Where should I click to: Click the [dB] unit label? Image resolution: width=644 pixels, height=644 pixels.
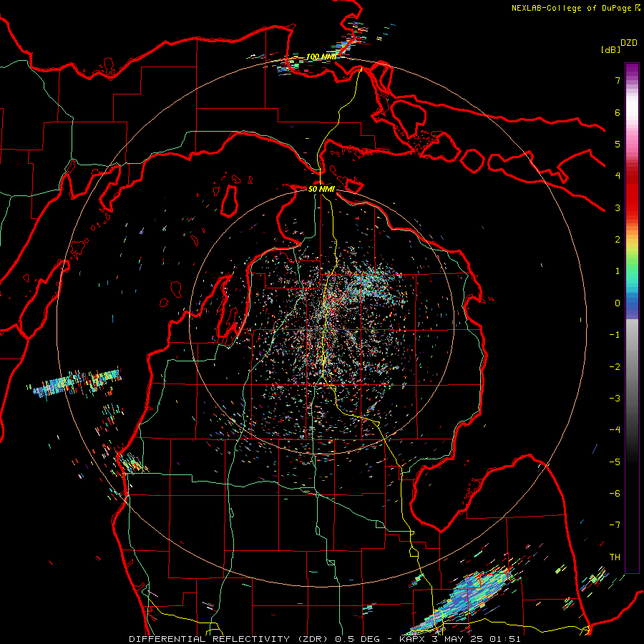[x=610, y=49]
